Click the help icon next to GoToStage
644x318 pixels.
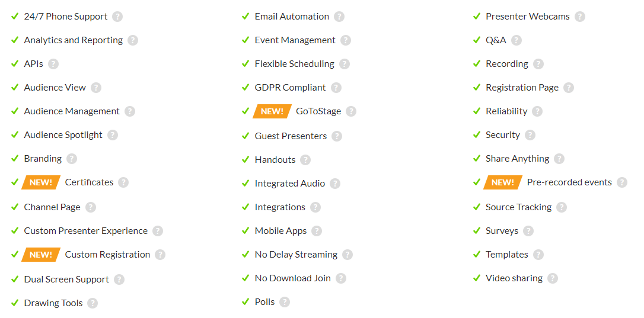click(x=350, y=111)
